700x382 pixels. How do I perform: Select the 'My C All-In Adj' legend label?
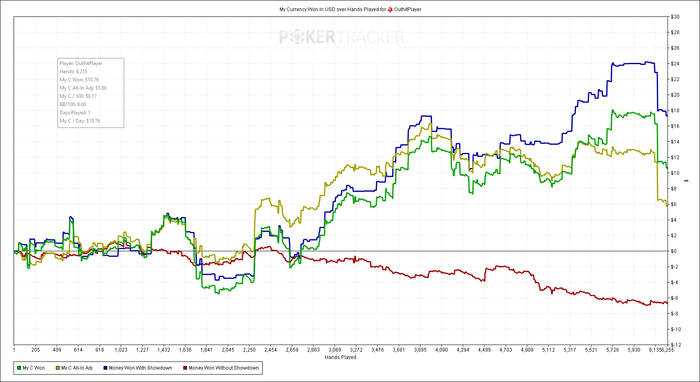[77, 368]
